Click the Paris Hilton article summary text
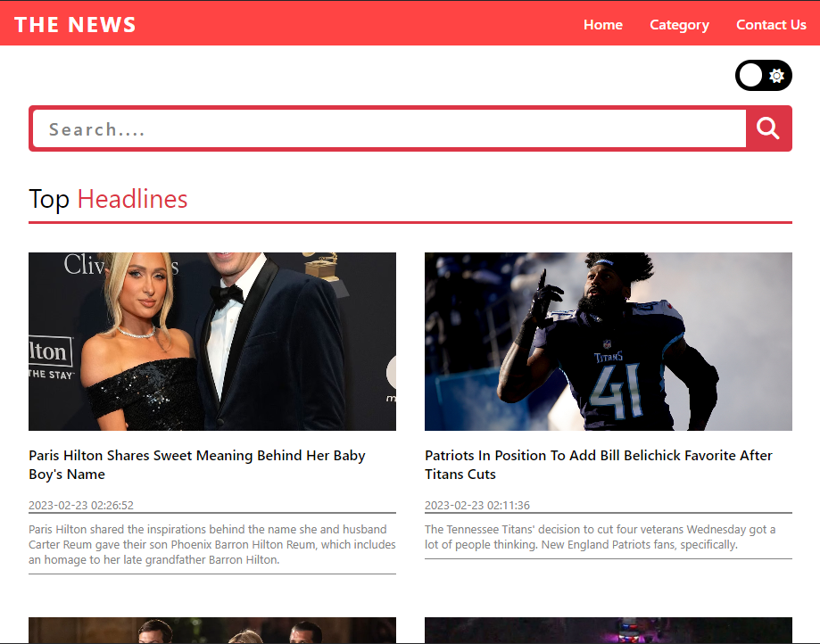Image resolution: width=820 pixels, height=644 pixels. [211, 544]
